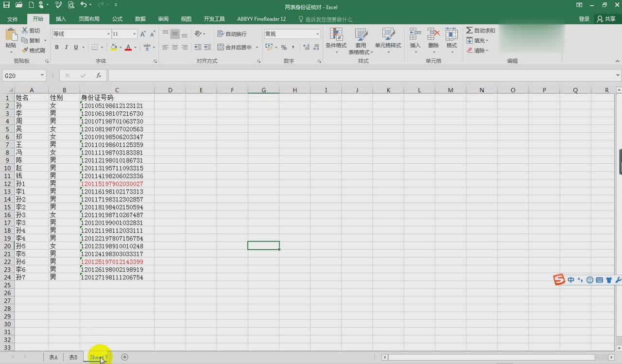
Task: Click the Open file icon in Quick Access toolbar
Action: point(19,5)
